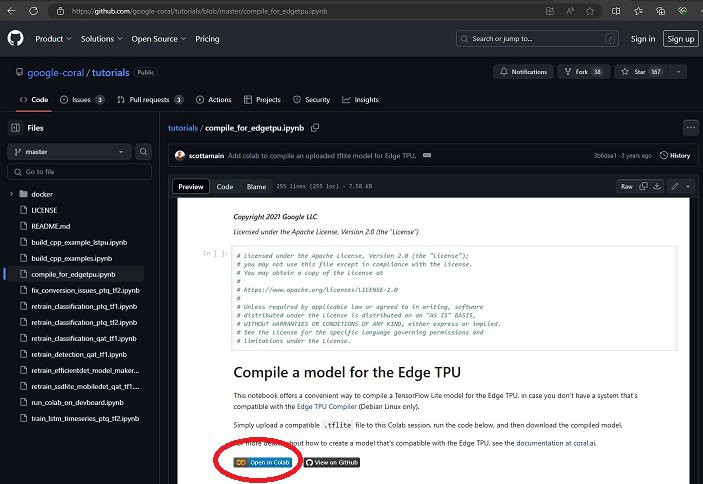Open documentation at coral.ai link
The width and height of the screenshot is (703, 484).
pyautogui.click(x=556, y=443)
